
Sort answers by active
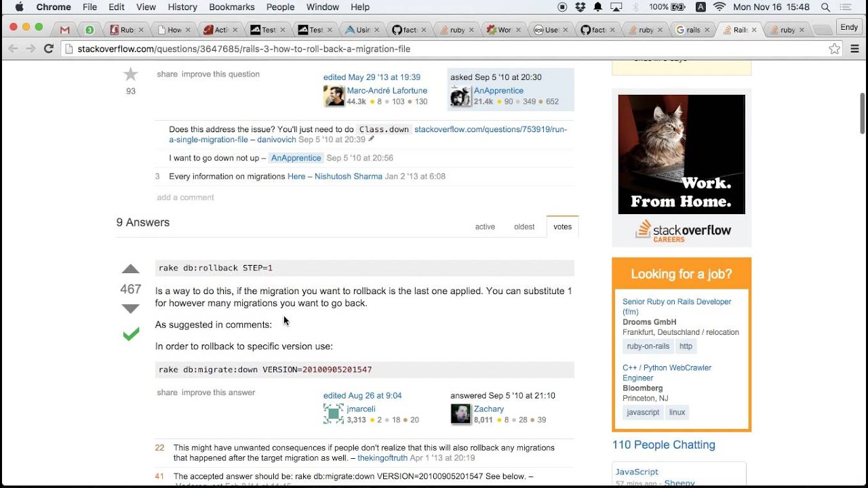click(485, 227)
